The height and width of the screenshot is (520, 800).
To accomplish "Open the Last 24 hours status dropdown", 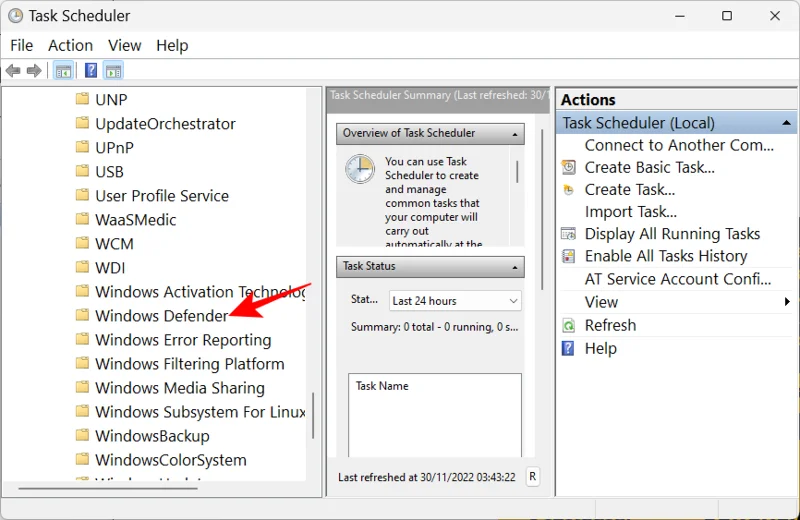I will click(x=455, y=300).
